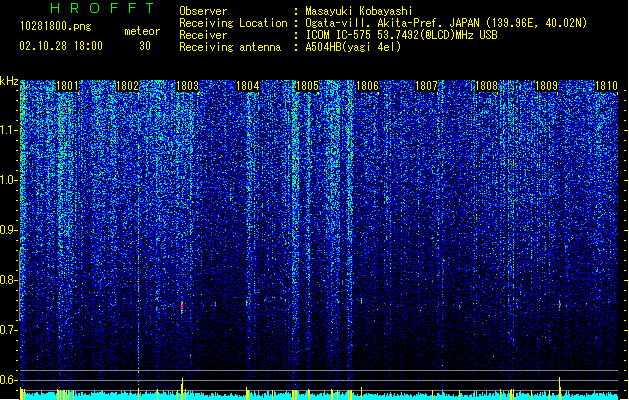This screenshot has width=629, height=400.
Task: Click the Receiving antenna label
Action: coord(230,47)
